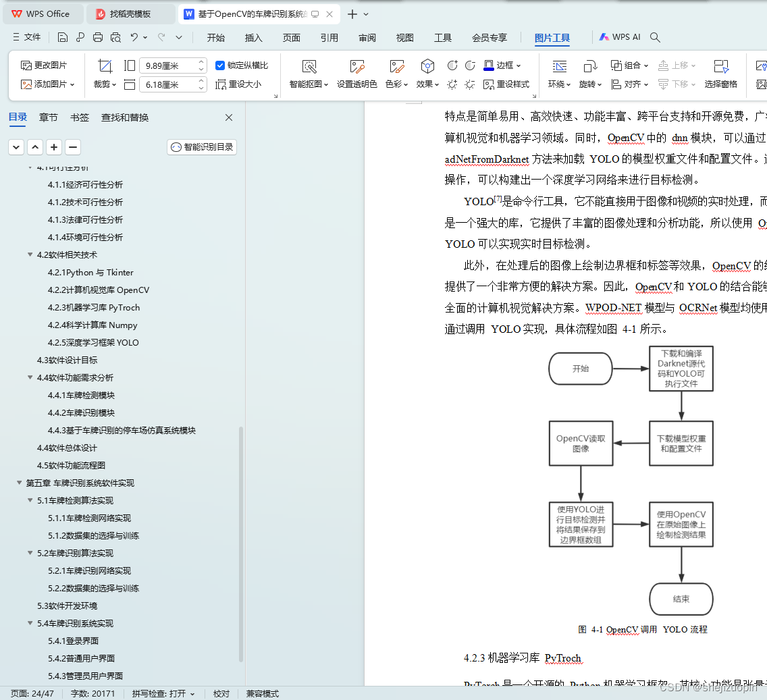Open the undo history dropdown arrow
The height and width of the screenshot is (700, 767).
(145, 37)
